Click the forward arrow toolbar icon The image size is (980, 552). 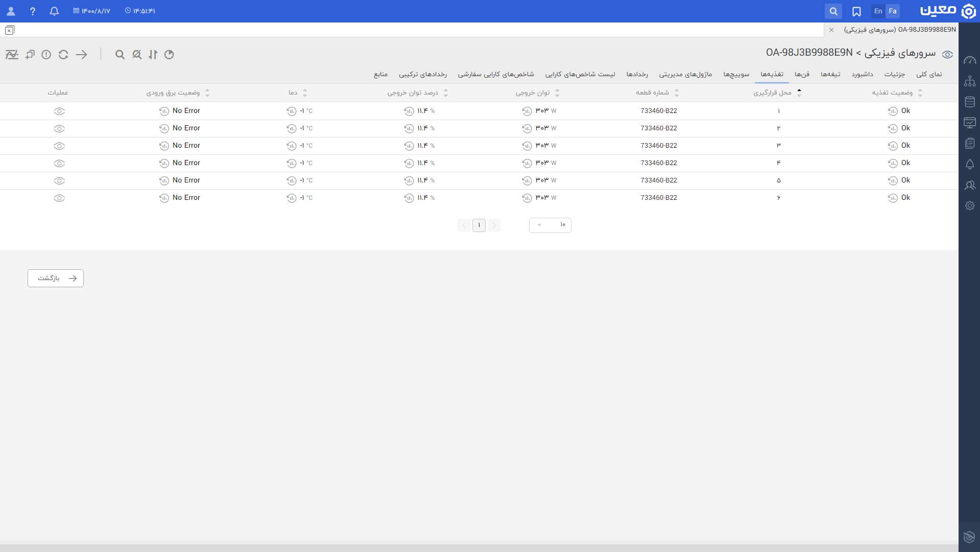click(x=82, y=54)
